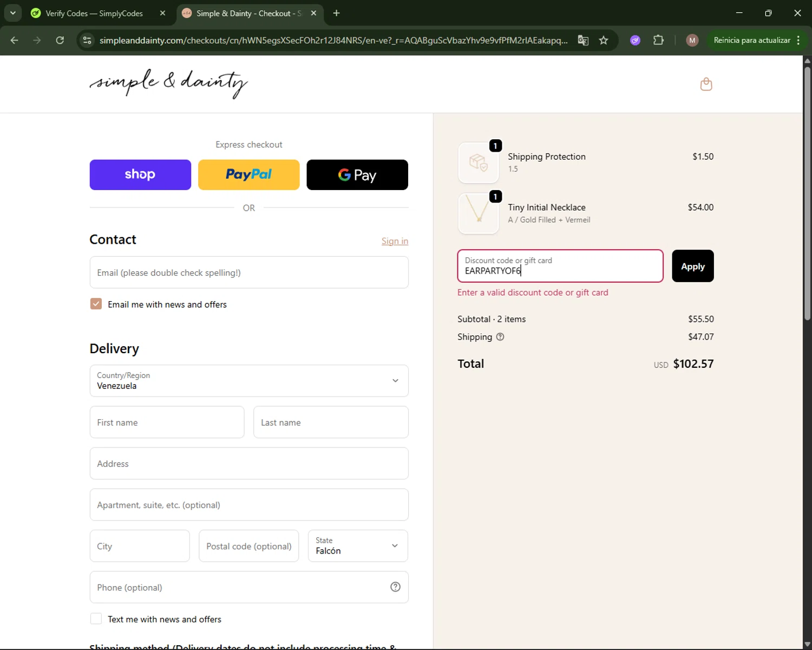Open site information icon in address bar
Viewport: 812px width, 650px height.
pos(87,40)
